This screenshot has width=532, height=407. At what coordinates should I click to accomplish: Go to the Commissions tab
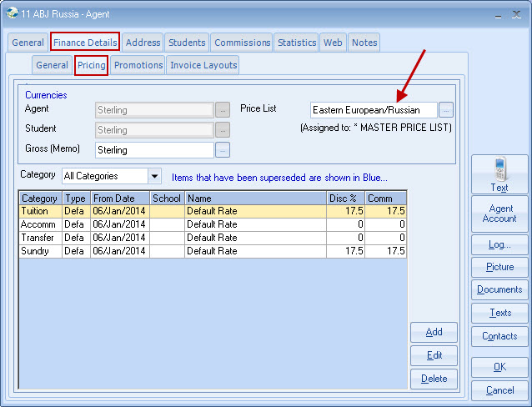coord(243,43)
